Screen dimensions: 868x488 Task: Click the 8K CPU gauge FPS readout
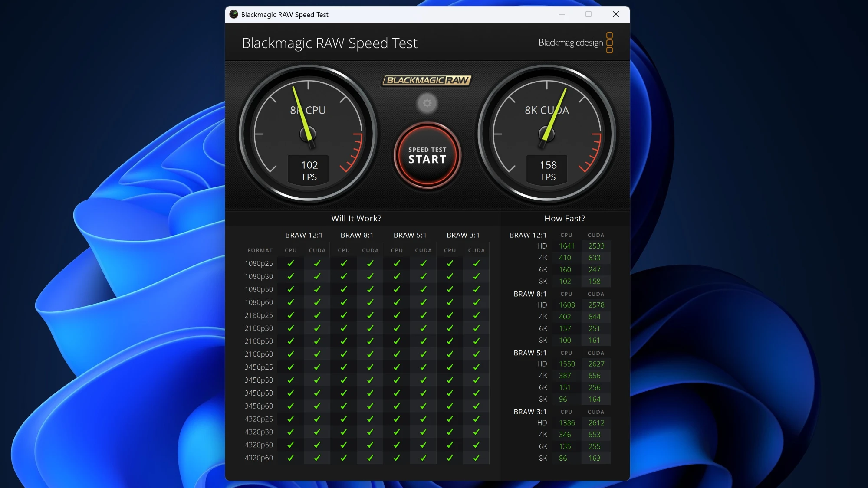point(309,170)
